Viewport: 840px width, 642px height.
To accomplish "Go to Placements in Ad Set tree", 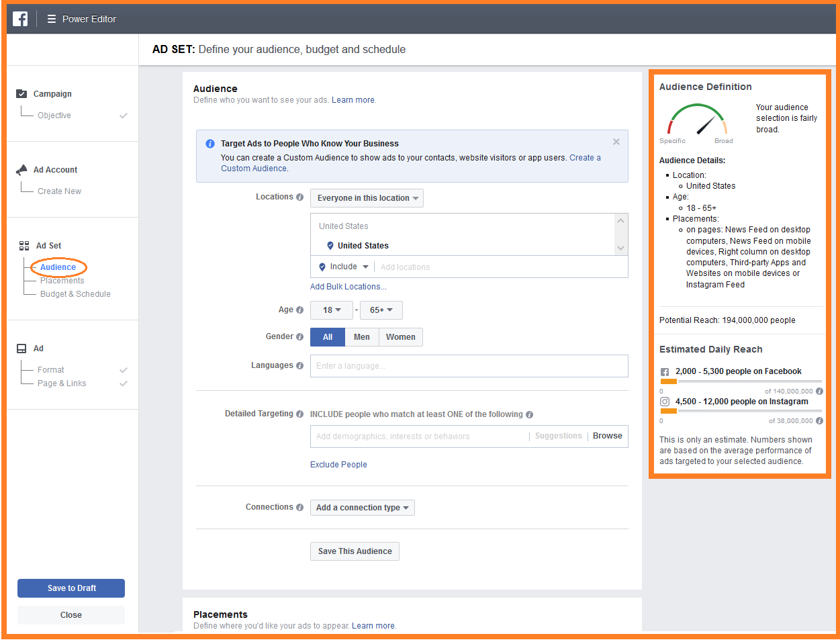I will (x=62, y=281).
